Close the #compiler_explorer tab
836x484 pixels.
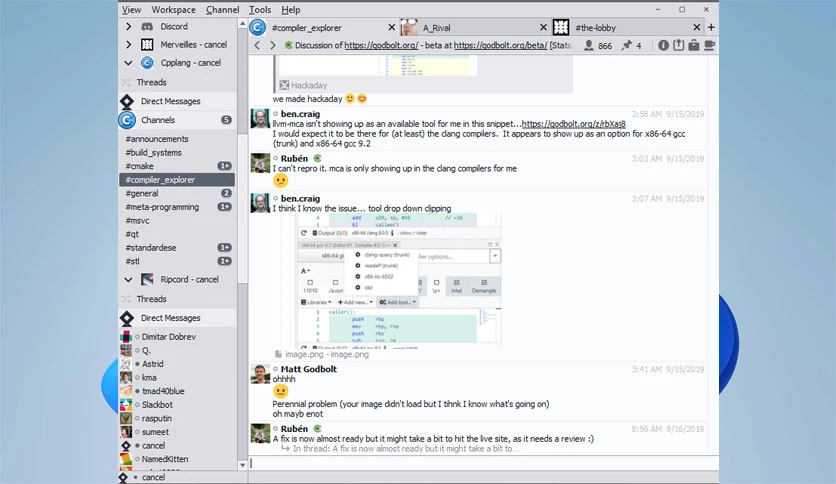[x=391, y=27]
